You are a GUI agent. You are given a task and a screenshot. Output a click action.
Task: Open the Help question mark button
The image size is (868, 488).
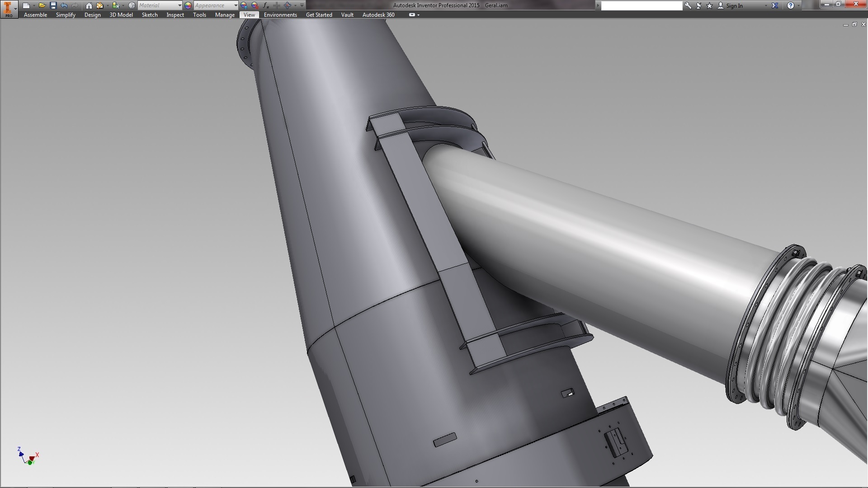point(790,5)
